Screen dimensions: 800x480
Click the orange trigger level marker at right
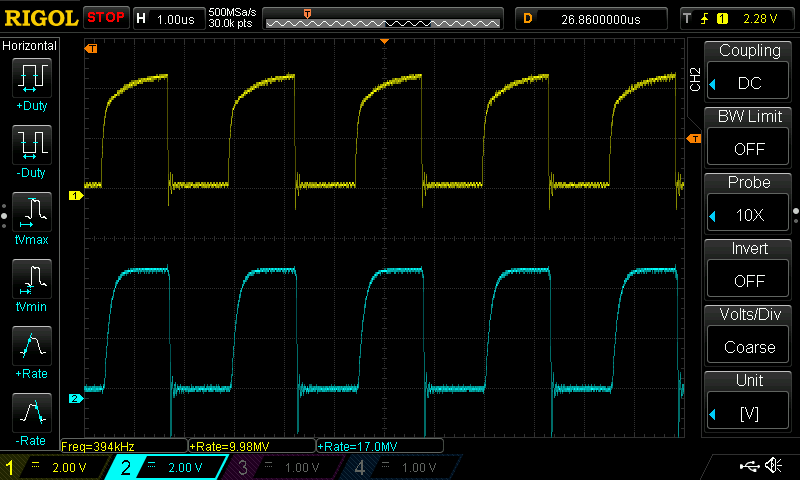click(694, 139)
